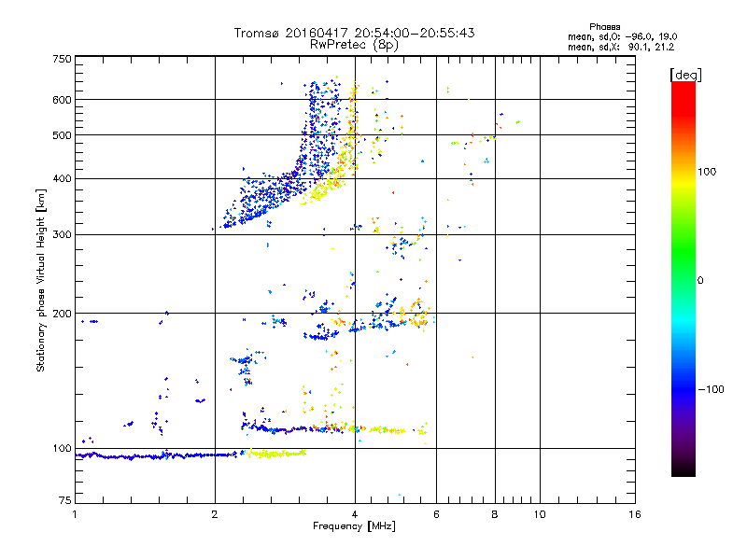Click the 'Frequency [MHz]' x-axis title
Screen dimensions: 747x560
pos(354,526)
